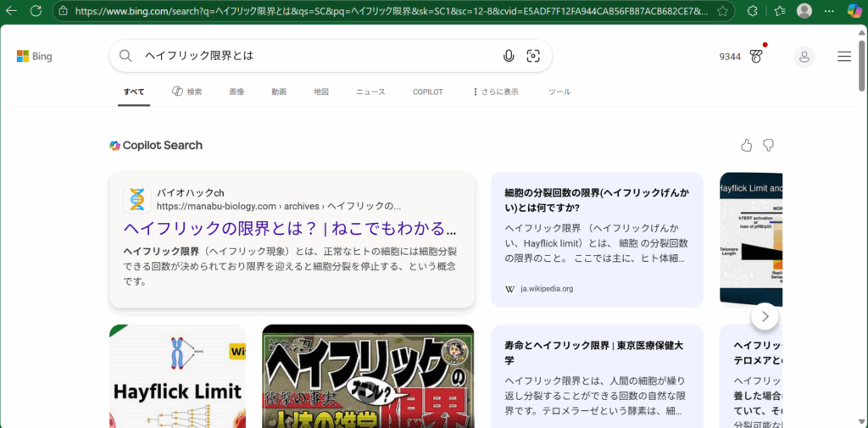Switch to the ニュース news tab

coord(370,92)
